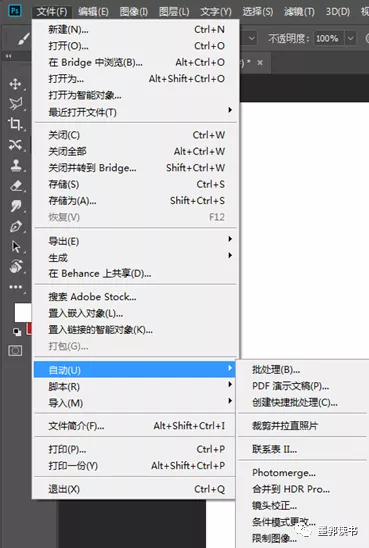Open the 选择(S) menu
369x548 pixels.
[x=258, y=12]
